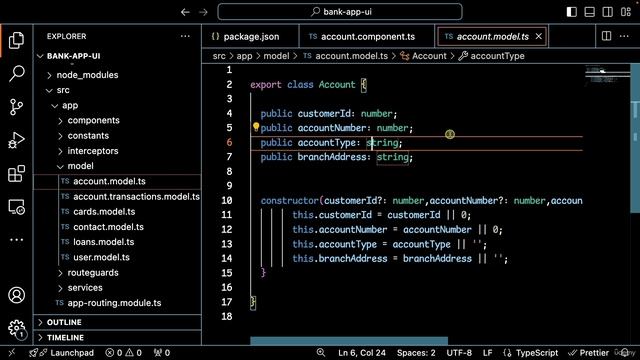This screenshot has height=360, width=640.
Task: Click the zoom magnifier status icon
Action: pos(321,353)
